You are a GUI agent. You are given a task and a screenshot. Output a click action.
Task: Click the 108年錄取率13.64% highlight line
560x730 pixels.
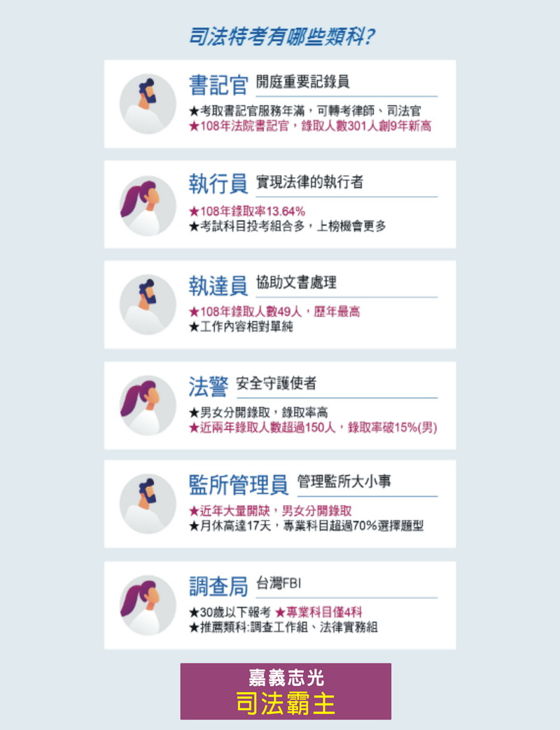(247, 212)
